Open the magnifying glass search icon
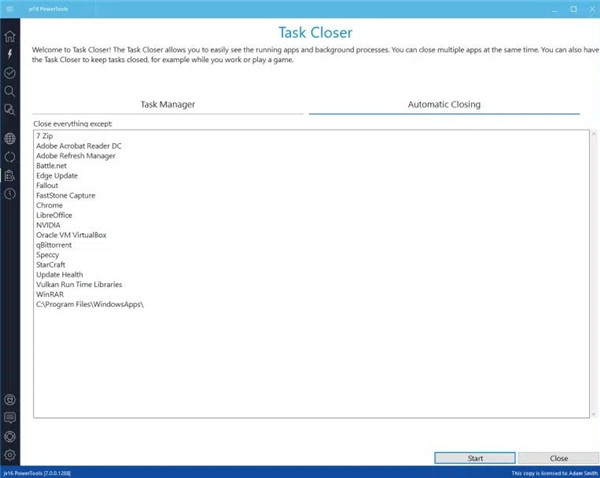The height and width of the screenshot is (478, 600). coord(9,91)
